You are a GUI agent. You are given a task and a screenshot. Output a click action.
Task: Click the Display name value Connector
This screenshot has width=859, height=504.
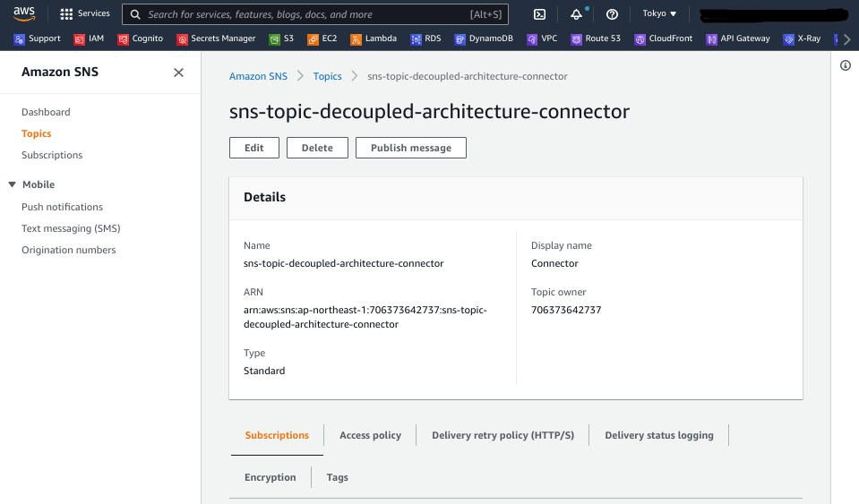coord(554,263)
